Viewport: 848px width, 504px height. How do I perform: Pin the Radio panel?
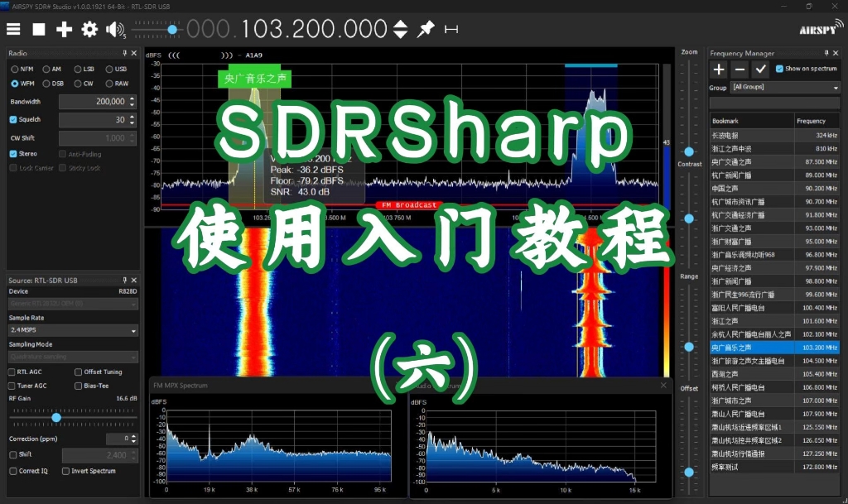coord(125,53)
